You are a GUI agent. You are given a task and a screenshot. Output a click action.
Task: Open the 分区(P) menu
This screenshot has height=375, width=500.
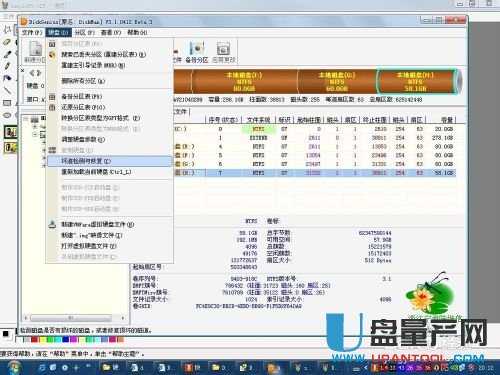tap(84, 32)
